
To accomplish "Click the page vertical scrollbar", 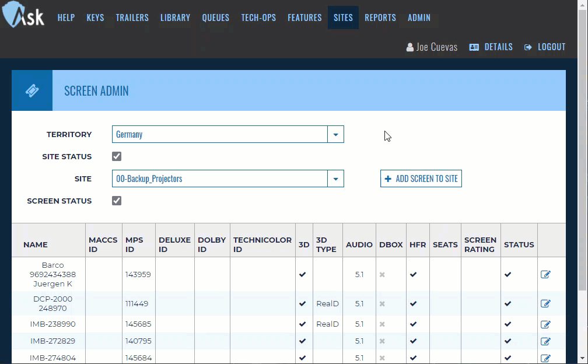I will tap(583, 175).
